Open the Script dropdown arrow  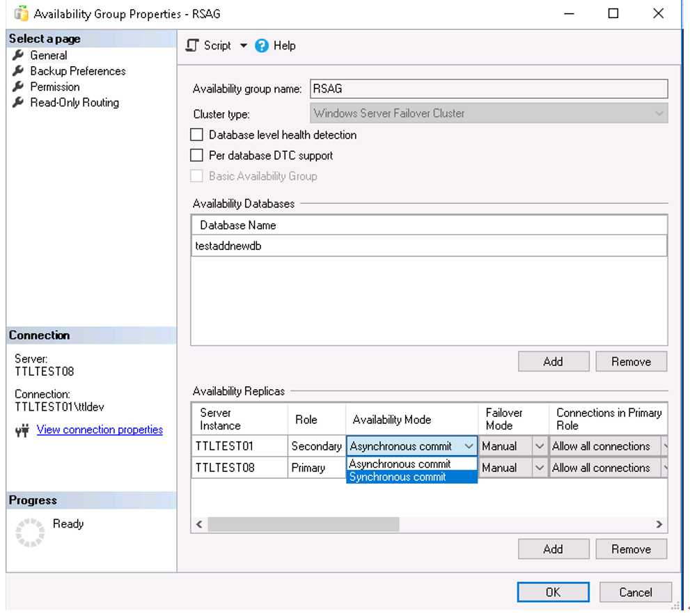click(x=243, y=45)
